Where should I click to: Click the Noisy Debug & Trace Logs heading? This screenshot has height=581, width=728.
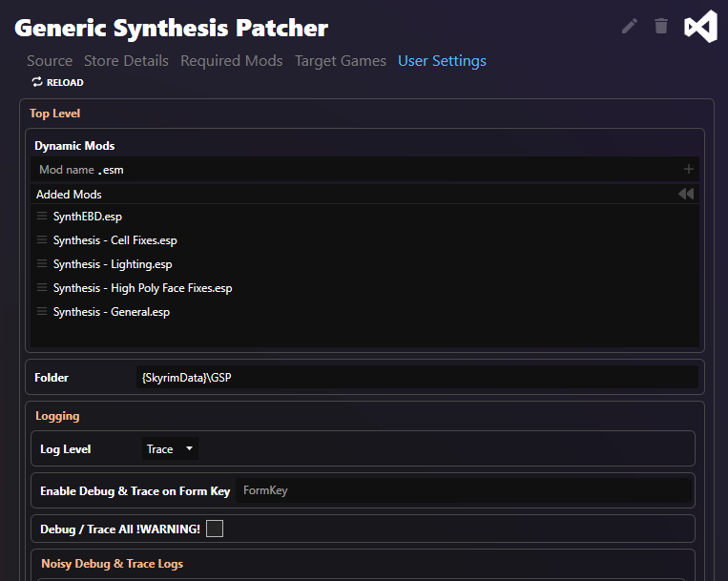tap(112, 564)
